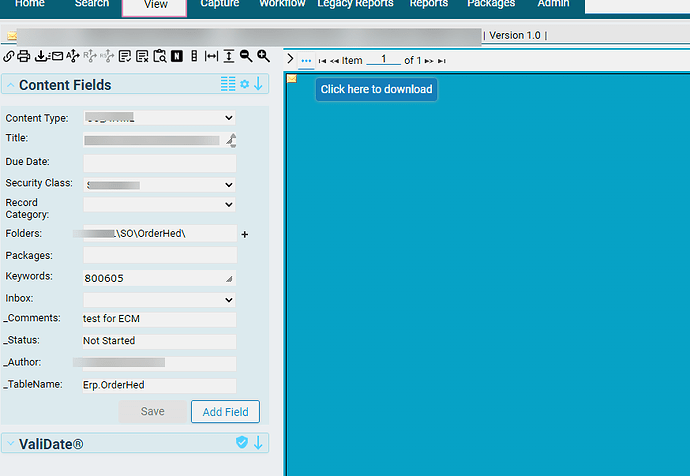Click the search box at top right
Viewport: 690px width, 476px height.
[637, 6]
